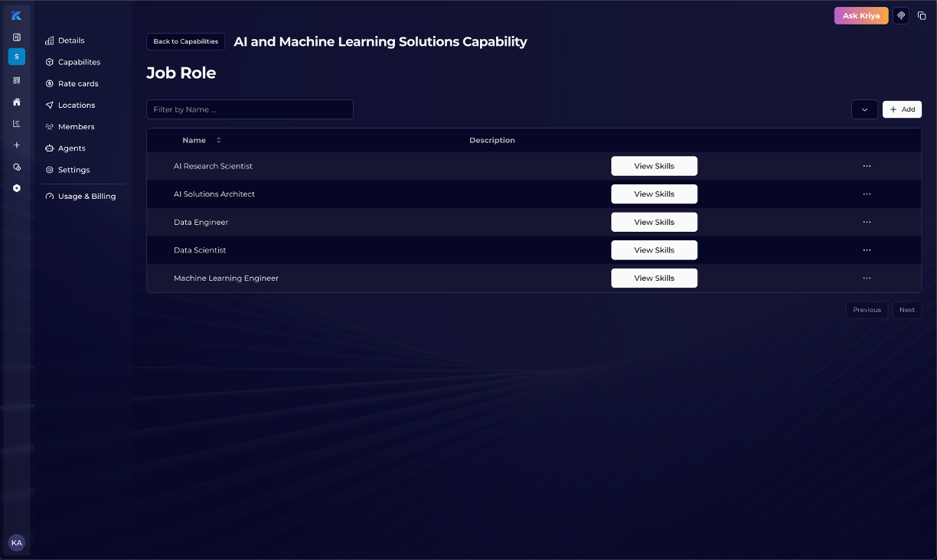
Task: Open the chart analytics icon in left rail
Action: tap(17, 123)
